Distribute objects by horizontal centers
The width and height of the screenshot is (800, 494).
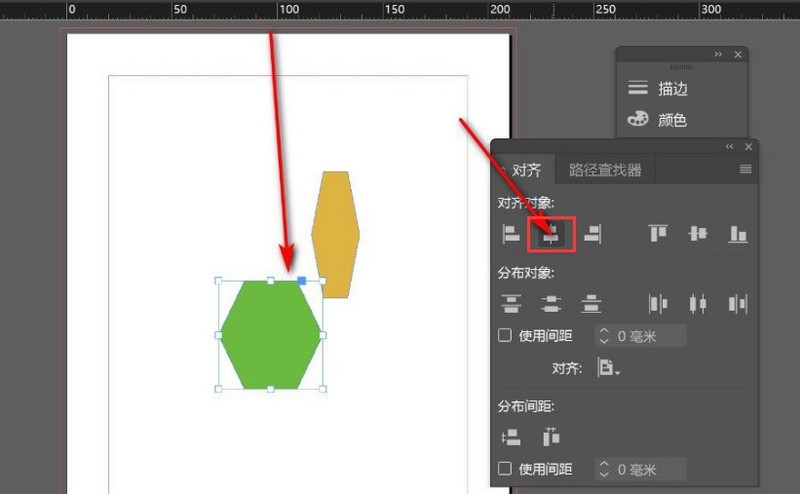tap(697, 303)
